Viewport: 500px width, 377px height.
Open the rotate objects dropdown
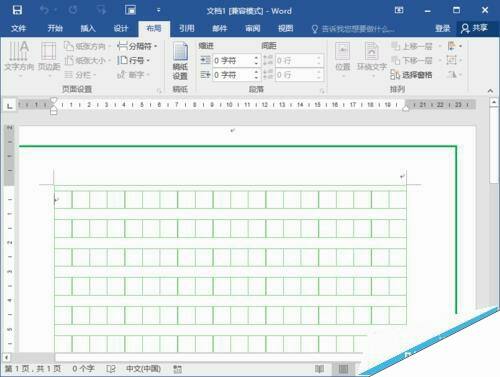point(454,75)
